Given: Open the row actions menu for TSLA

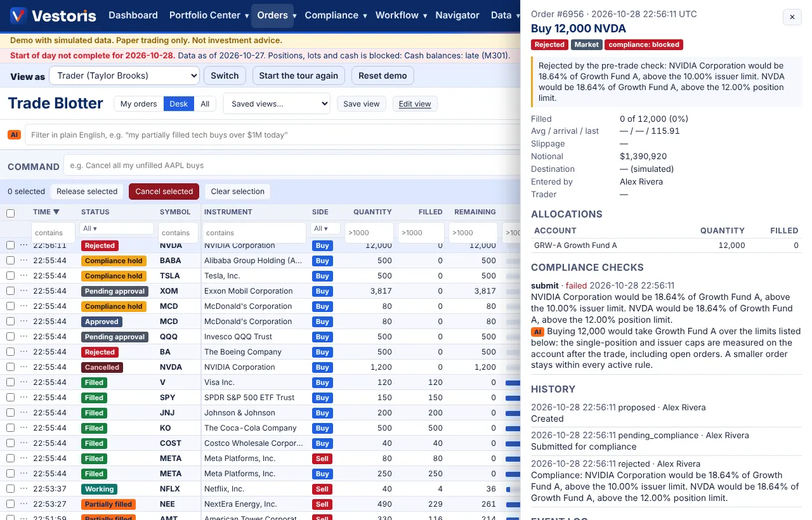Looking at the screenshot, I should [x=24, y=276].
